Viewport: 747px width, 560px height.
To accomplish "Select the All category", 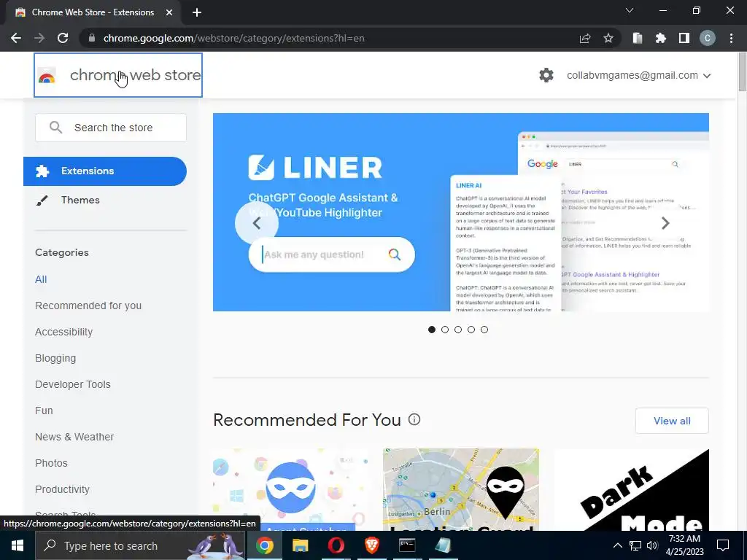I will point(41,279).
